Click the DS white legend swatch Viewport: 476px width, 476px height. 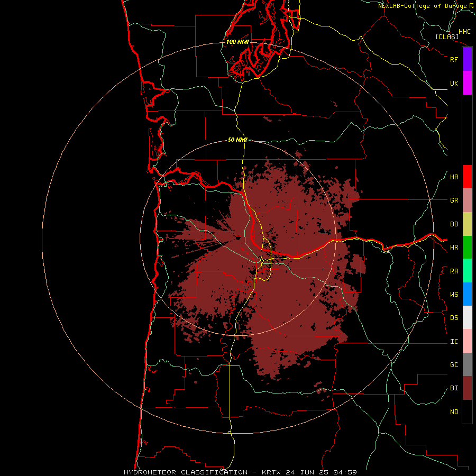(x=467, y=317)
